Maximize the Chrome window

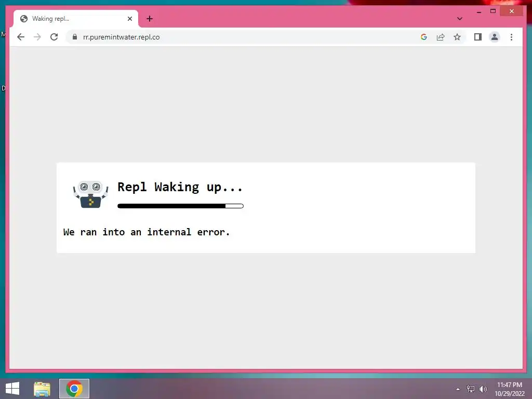[493, 11]
